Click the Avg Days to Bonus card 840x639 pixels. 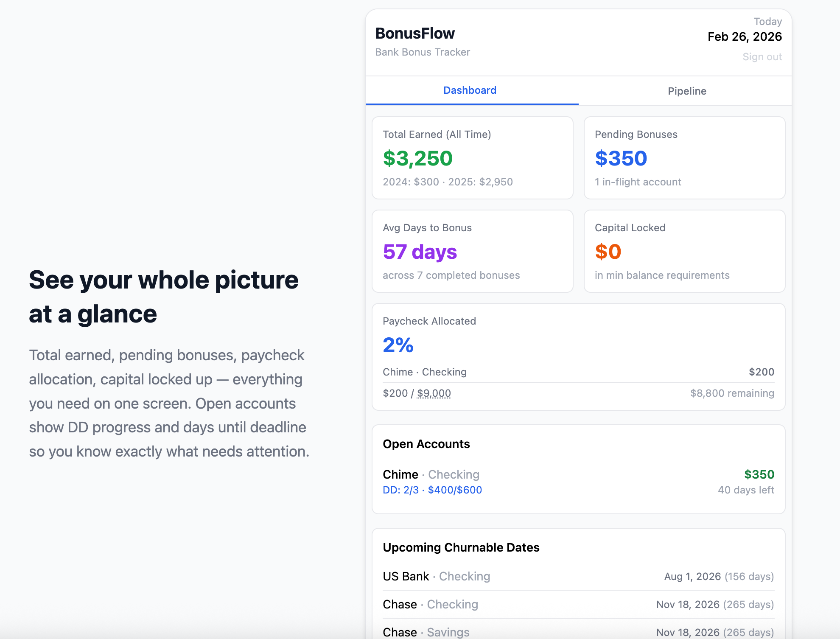(x=472, y=251)
